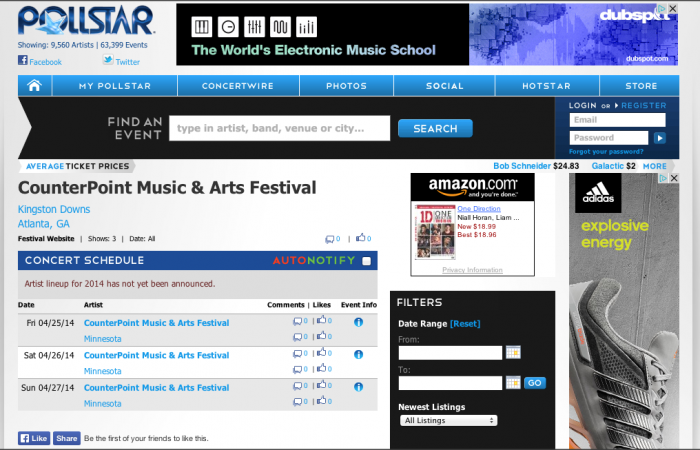Screen dimensions: 700x450
Task: Go to Pollstar home via house icon
Action: coord(34,86)
